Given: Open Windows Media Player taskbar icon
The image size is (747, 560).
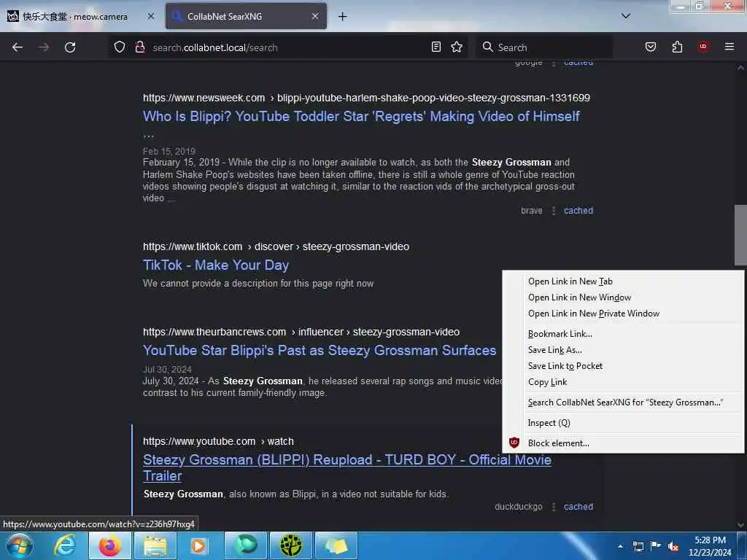Looking at the screenshot, I should tap(198, 545).
